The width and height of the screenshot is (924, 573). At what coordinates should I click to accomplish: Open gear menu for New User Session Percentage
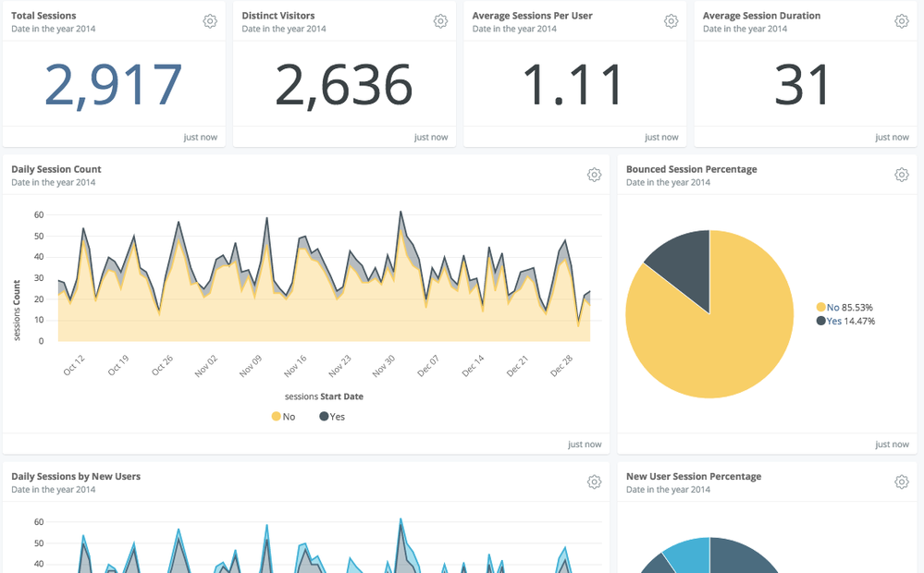(902, 482)
